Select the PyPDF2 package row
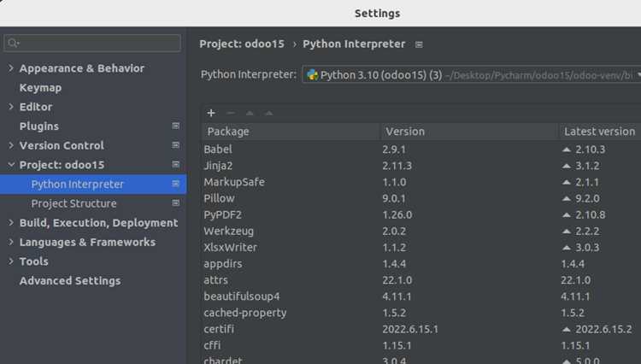Viewport: 641px width, 364px height. click(421, 214)
